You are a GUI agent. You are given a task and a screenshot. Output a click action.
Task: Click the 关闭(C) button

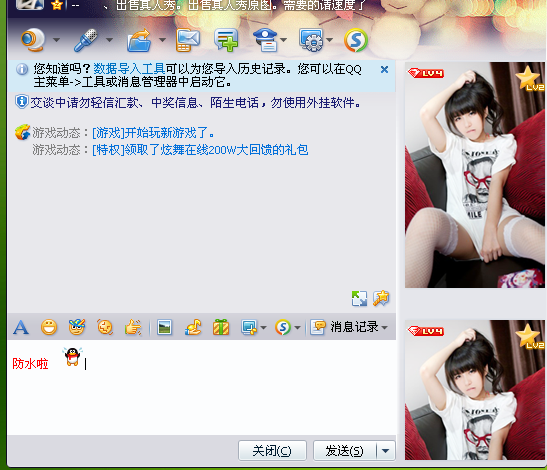click(272, 451)
